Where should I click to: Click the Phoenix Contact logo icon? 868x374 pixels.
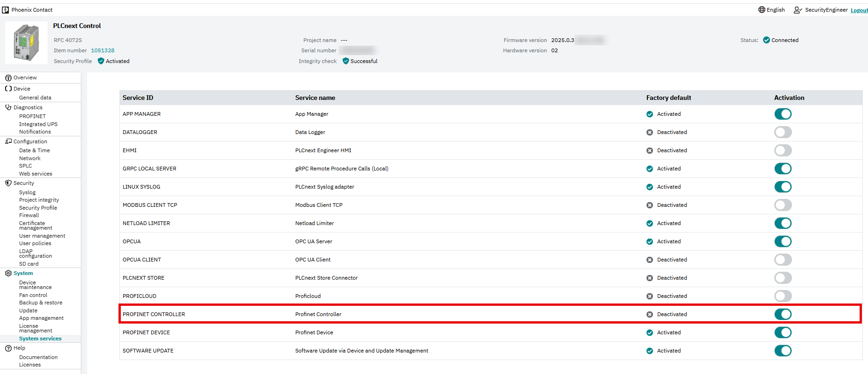6,10
